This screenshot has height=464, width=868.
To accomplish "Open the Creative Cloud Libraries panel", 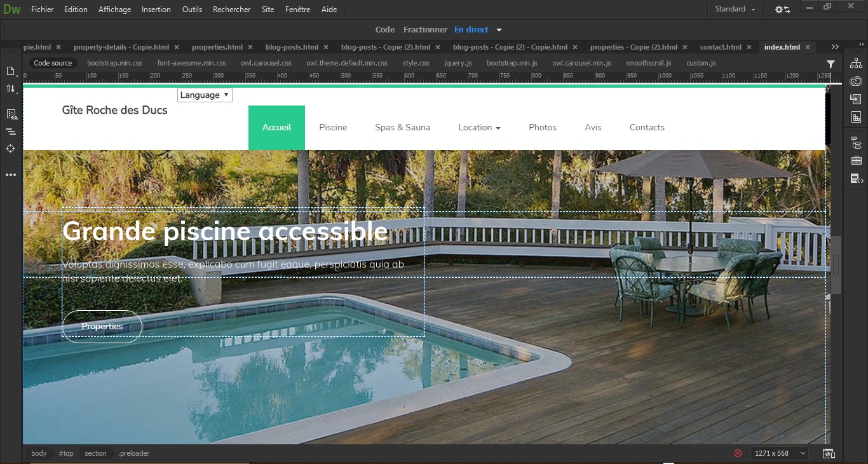I will (x=856, y=81).
